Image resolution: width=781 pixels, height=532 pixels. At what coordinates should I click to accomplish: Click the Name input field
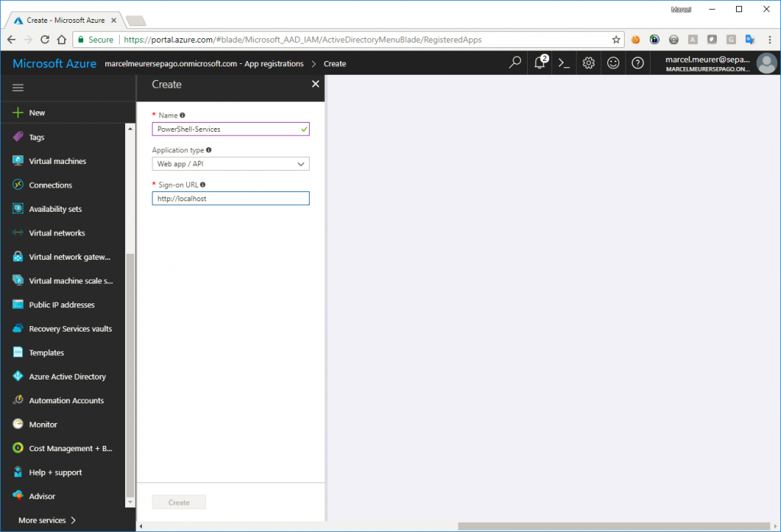coord(230,129)
